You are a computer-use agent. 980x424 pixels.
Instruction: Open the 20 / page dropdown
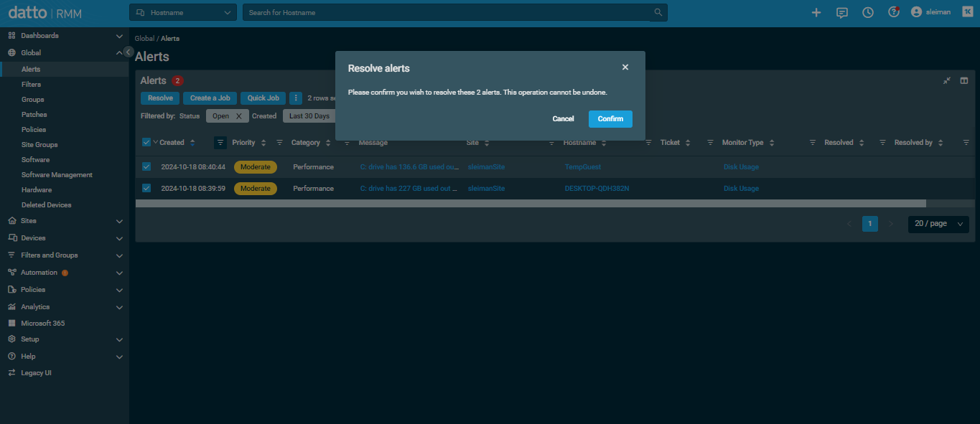(938, 224)
